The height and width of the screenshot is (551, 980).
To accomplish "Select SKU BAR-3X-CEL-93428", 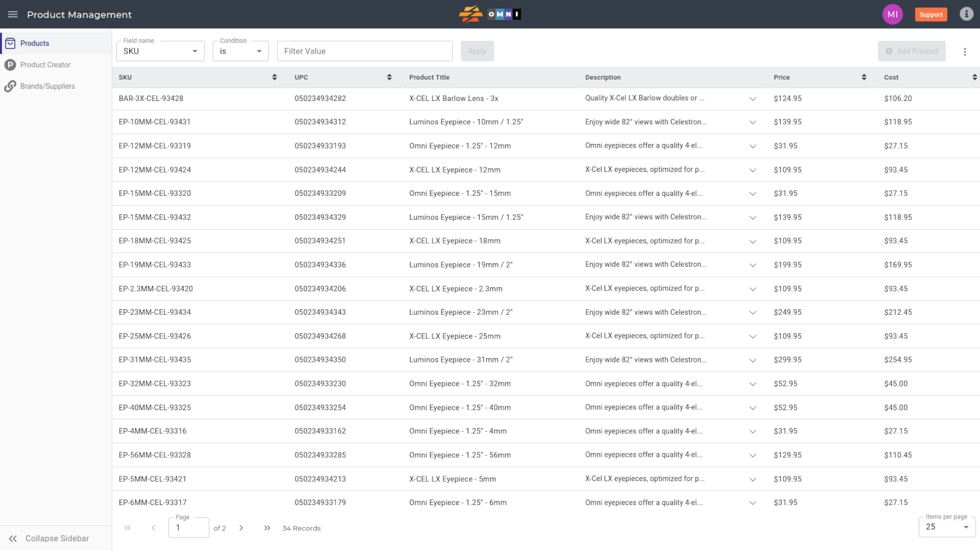I will pyautogui.click(x=151, y=99).
